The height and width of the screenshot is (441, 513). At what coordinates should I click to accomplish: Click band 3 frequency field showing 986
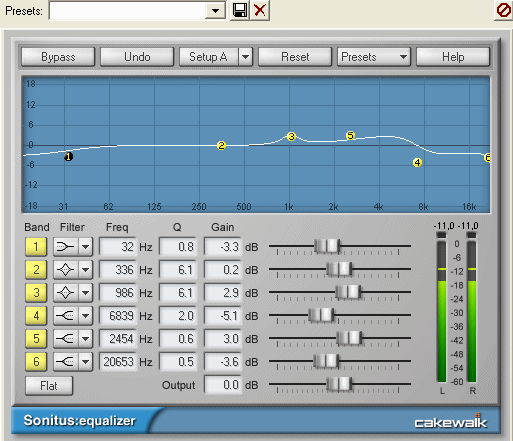pyautogui.click(x=118, y=293)
